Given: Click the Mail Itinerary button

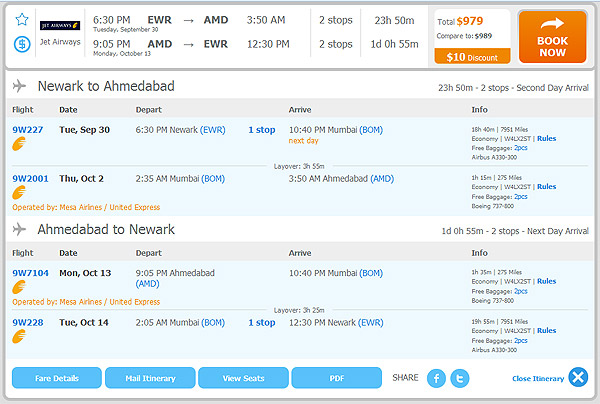Looking at the screenshot, I should (150, 378).
